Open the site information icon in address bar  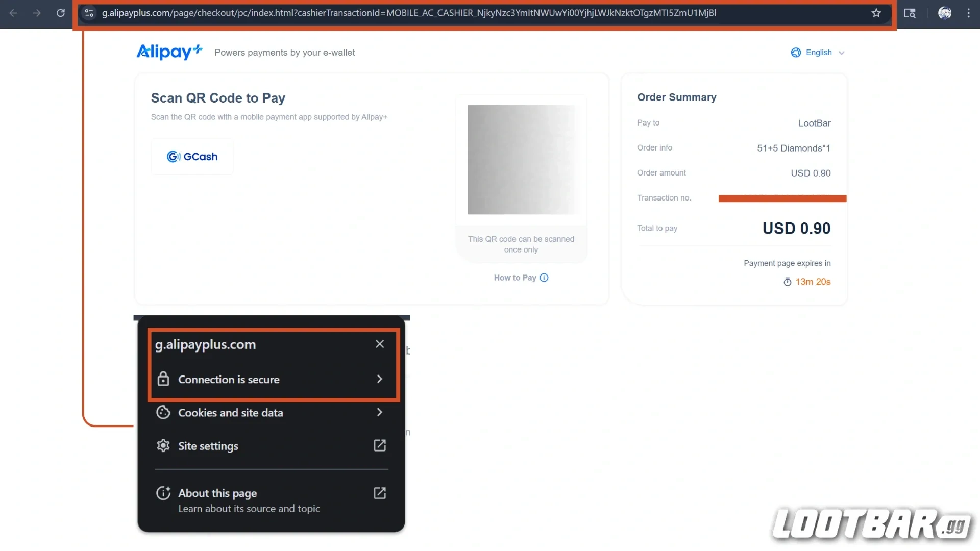tap(89, 13)
